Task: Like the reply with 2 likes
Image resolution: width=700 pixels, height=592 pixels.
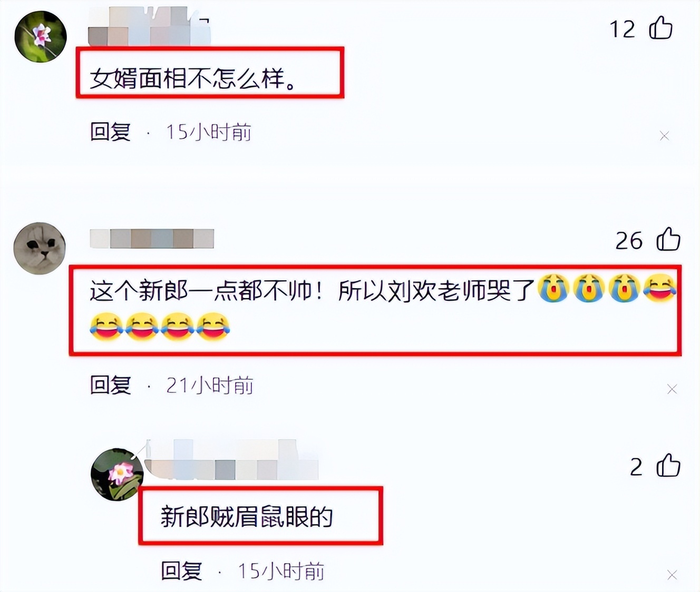Action: pos(668,466)
